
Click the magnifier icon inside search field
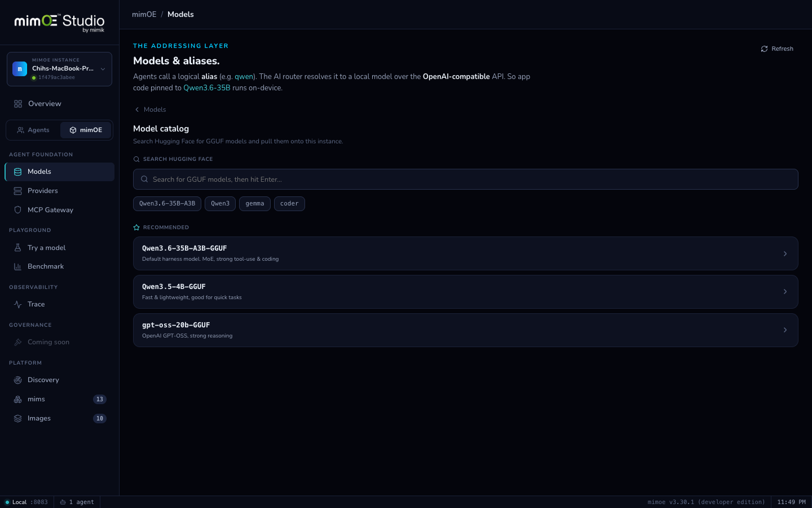point(144,179)
